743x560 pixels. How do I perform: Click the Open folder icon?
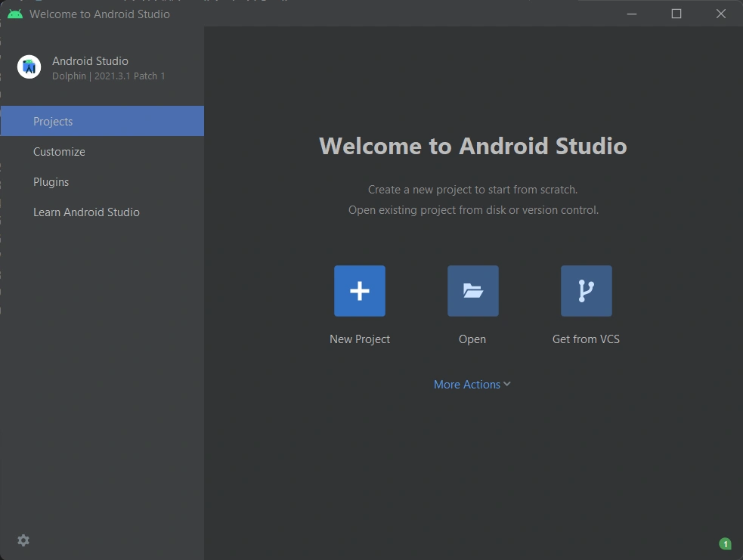pyautogui.click(x=473, y=291)
